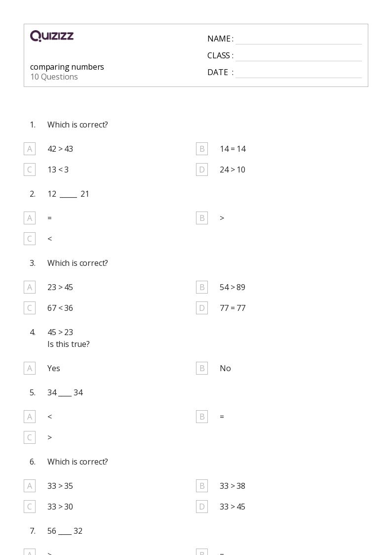This screenshot has width=392, height=555.
Task: Check the Yes box for question 4
Action: pyautogui.click(x=30, y=368)
